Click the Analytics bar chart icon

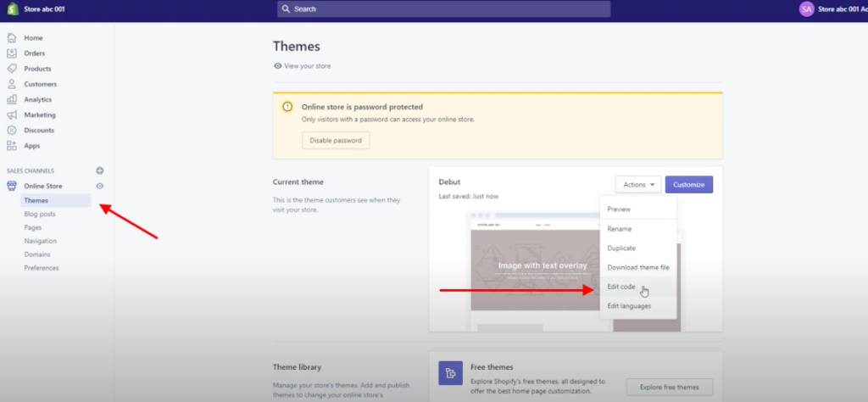[12, 100]
